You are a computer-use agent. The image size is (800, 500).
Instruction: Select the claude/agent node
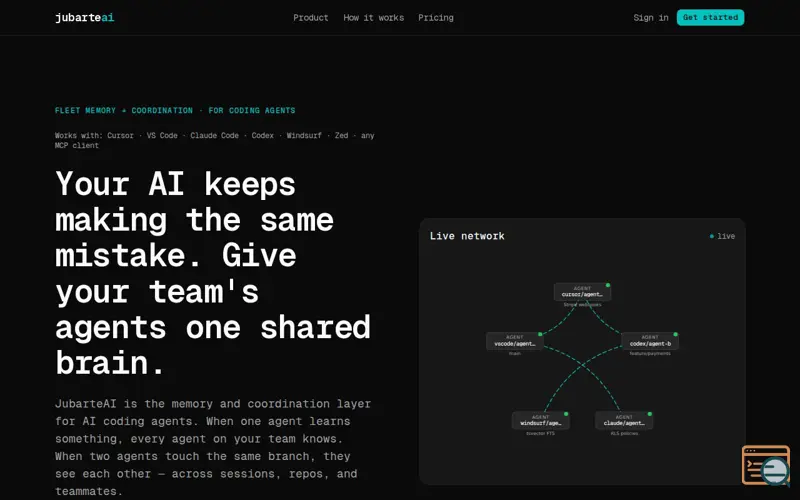(624, 420)
